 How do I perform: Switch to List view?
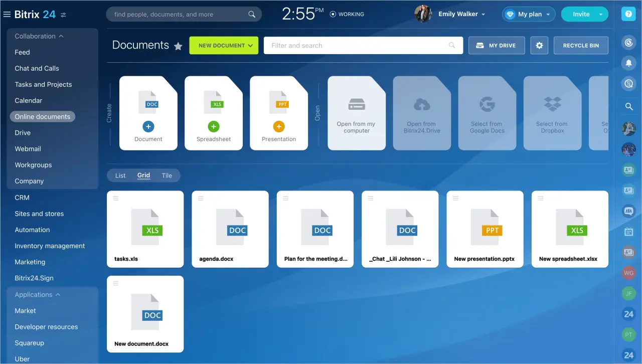coord(120,175)
